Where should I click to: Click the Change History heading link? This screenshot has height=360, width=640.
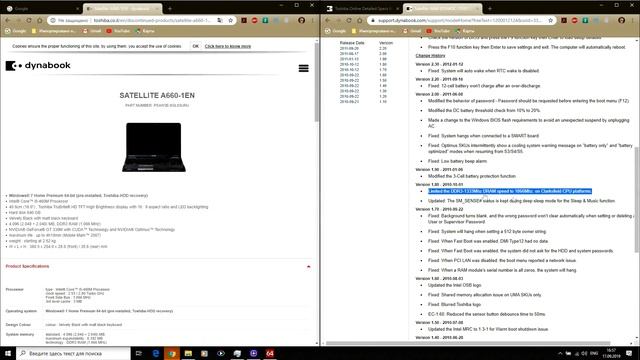click(430, 56)
